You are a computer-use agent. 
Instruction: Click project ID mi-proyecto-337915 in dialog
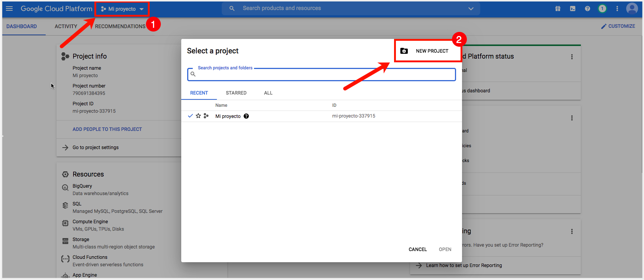(x=354, y=116)
